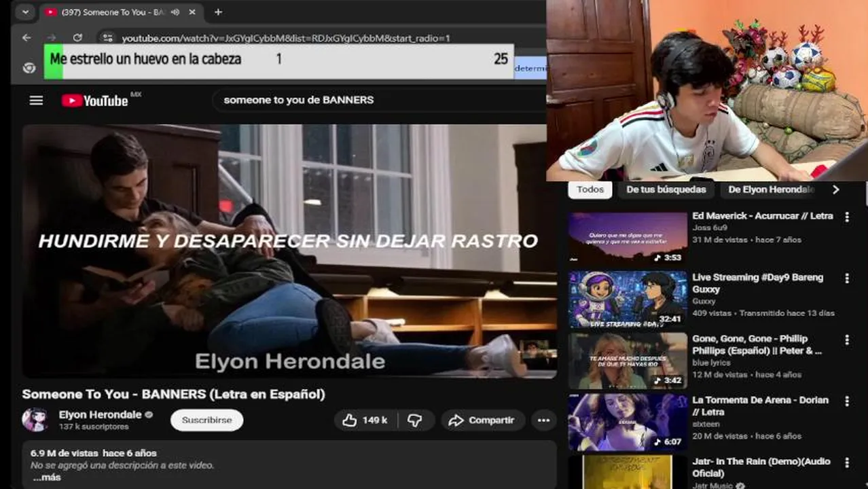Open options for Gone, Gone, Gone video

pyautogui.click(x=846, y=340)
